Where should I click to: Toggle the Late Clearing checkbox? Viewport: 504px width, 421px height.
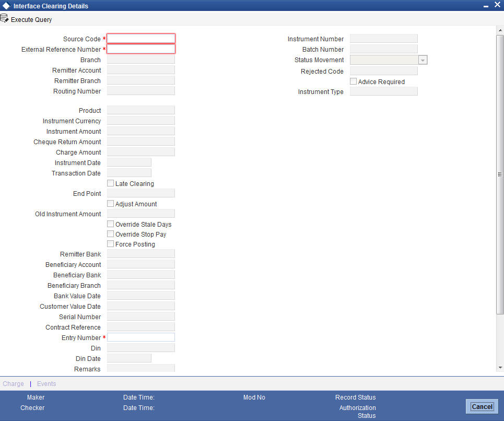coord(110,183)
